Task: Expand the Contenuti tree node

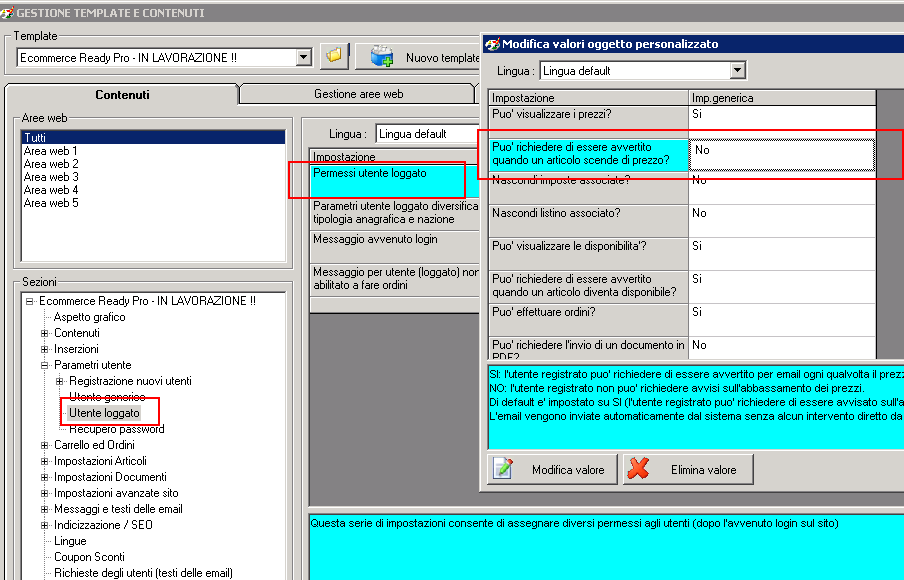Action: [x=44, y=333]
